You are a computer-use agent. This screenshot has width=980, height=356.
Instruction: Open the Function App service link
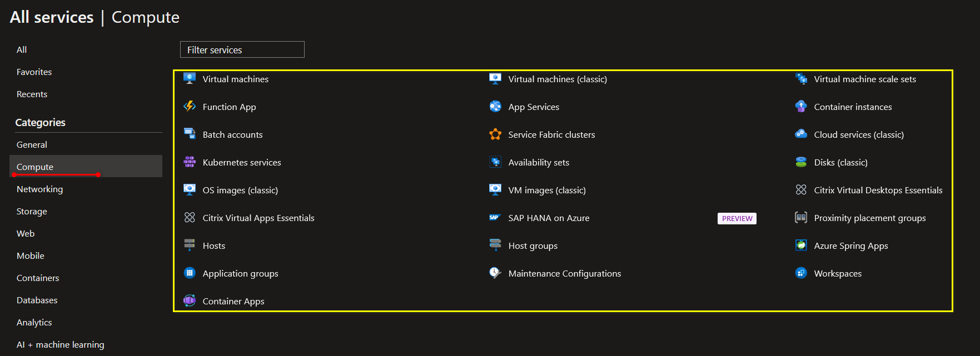230,107
